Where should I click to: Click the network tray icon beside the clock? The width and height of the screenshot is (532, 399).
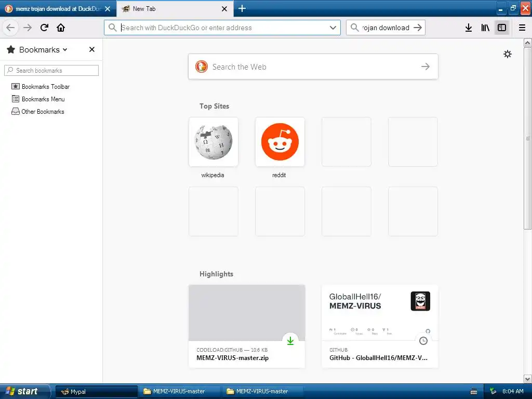pyautogui.click(x=493, y=391)
